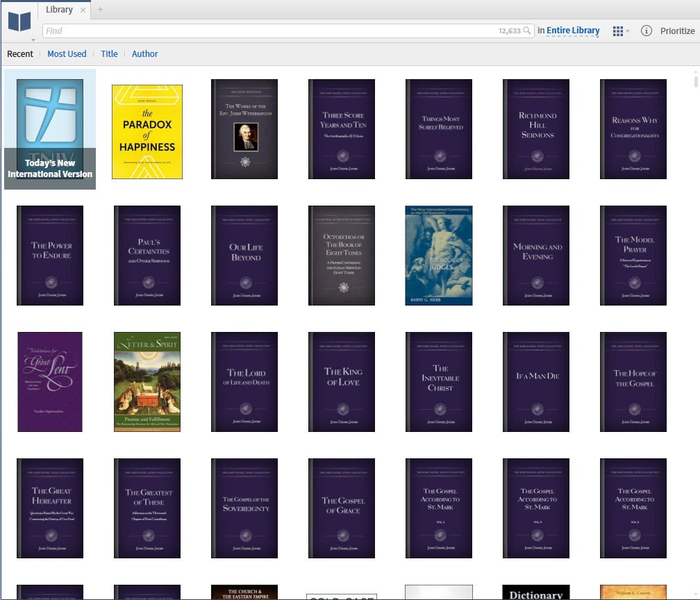This screenshot has width=700, height=600.
Task: Open The Power to Endure
Action: [50, 256]
